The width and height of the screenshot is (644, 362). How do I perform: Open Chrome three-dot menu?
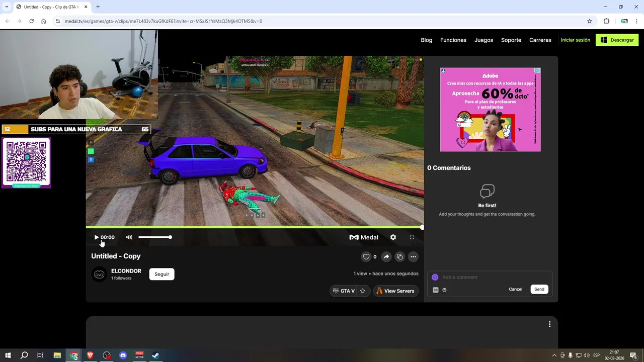637,21
